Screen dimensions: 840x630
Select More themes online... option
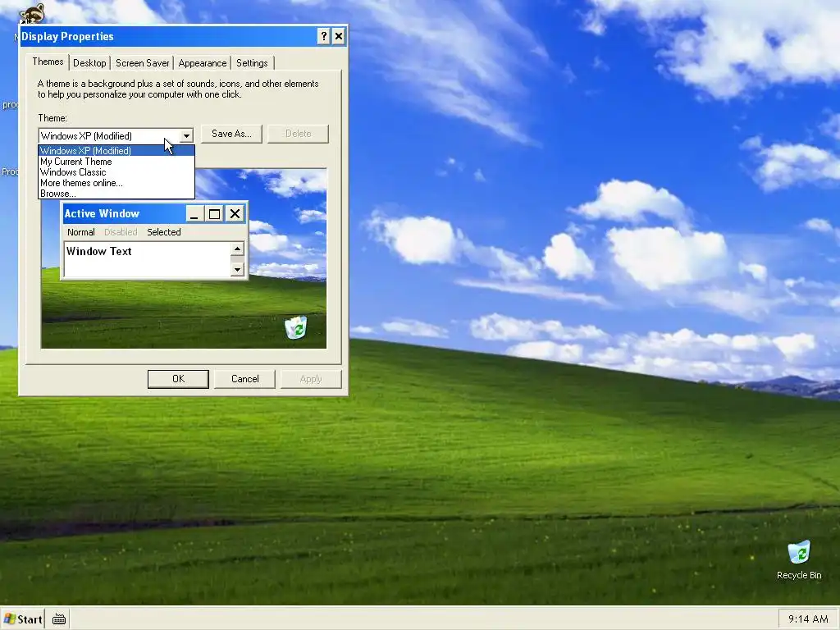point(116,183)
